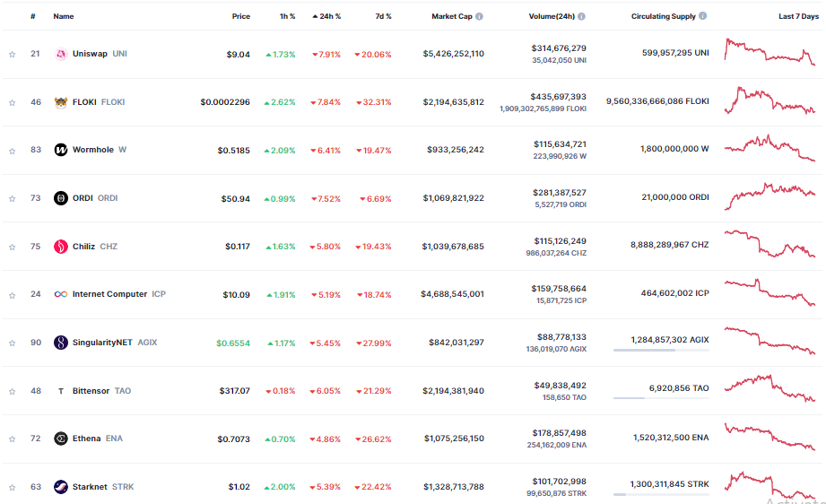Open the Wormhole W coin page
Viewport: 826px width, 504px height.
click(x=99, y=150)
